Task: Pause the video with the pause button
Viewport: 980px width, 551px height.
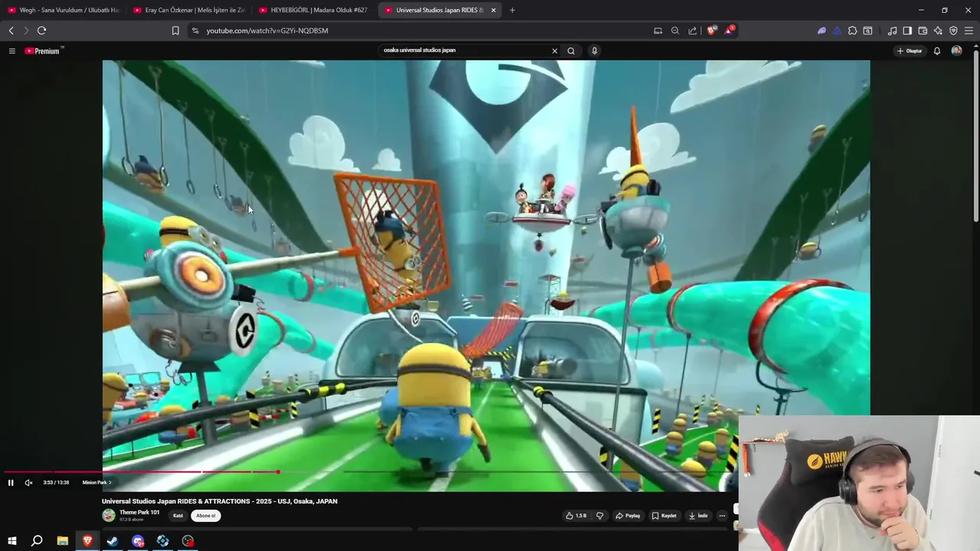Action: click(11, 483)
